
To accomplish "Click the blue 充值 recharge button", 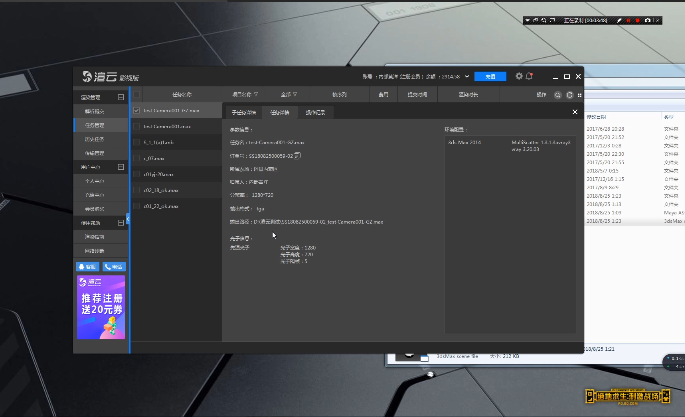I will [x=490, y=76].
